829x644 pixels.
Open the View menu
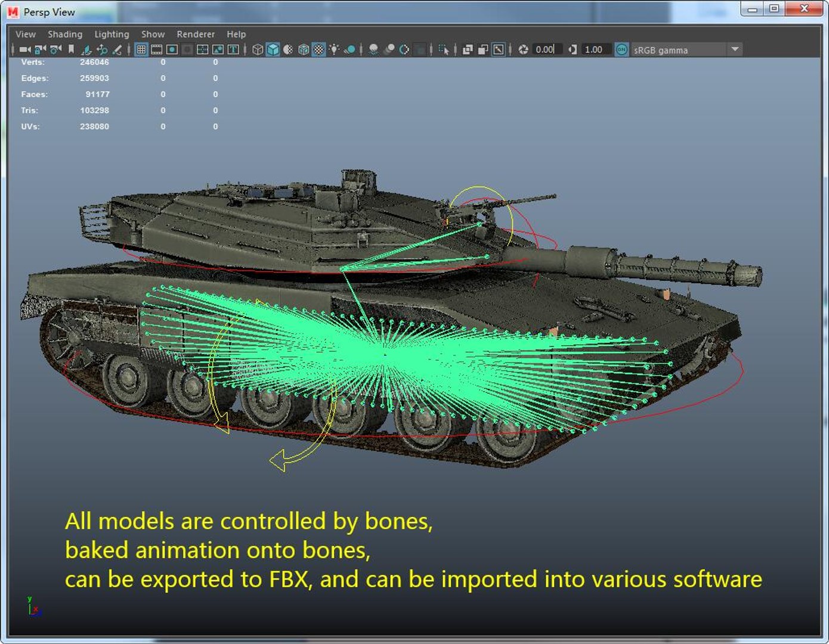(x=26, y=34)
